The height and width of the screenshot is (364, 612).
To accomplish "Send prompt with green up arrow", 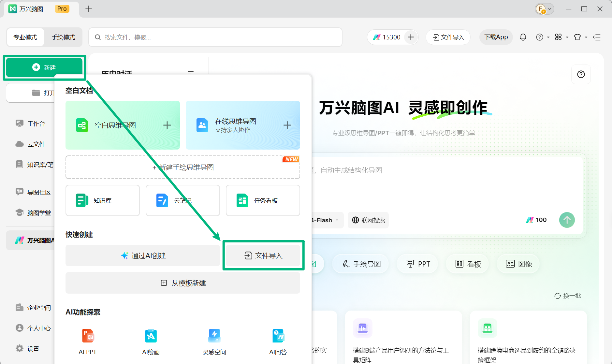I will click(x=567, y=220).
